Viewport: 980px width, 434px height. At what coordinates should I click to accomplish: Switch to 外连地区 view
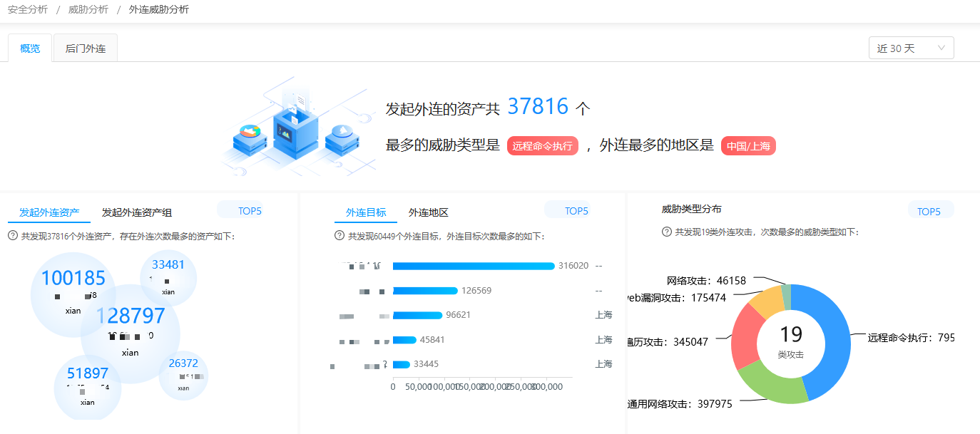click(x=428, y=212)
